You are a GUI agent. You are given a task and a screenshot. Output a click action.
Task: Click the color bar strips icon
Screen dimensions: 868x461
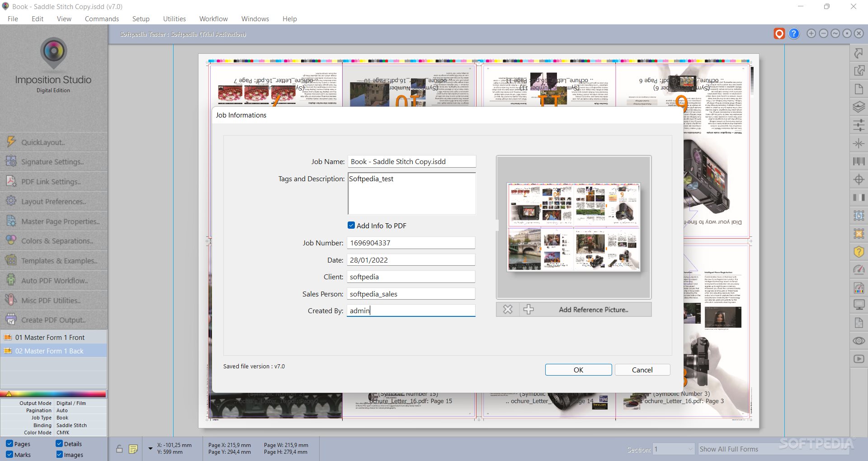[x=859, y=198]
